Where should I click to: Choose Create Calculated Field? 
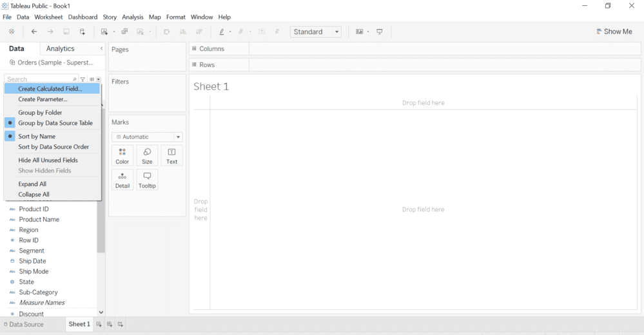click(52, 88)
